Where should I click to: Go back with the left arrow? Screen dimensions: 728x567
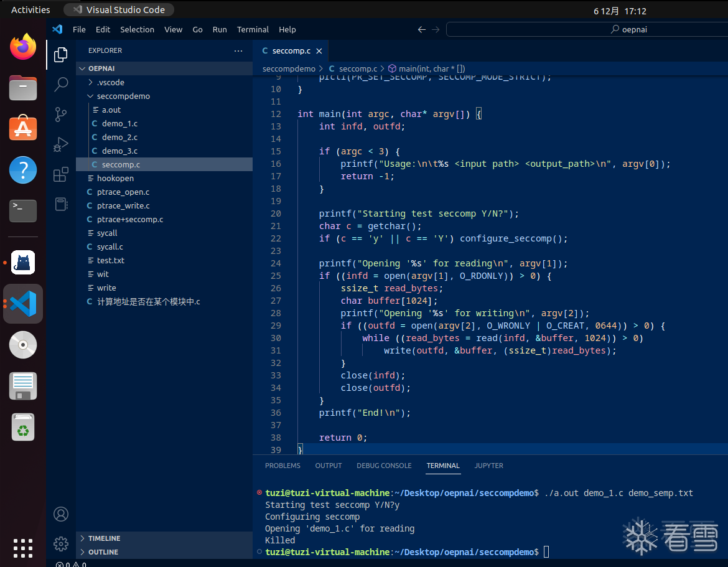(x=421, y=29)
